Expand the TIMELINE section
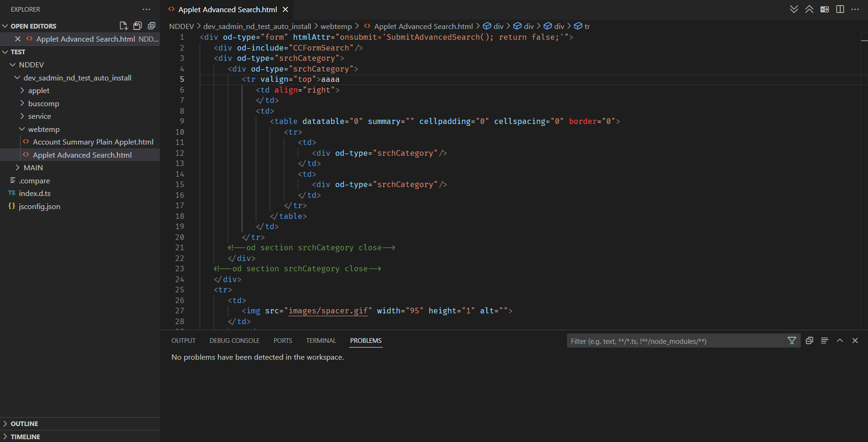The height and width of the screenshot is (442, 868). 5,437
